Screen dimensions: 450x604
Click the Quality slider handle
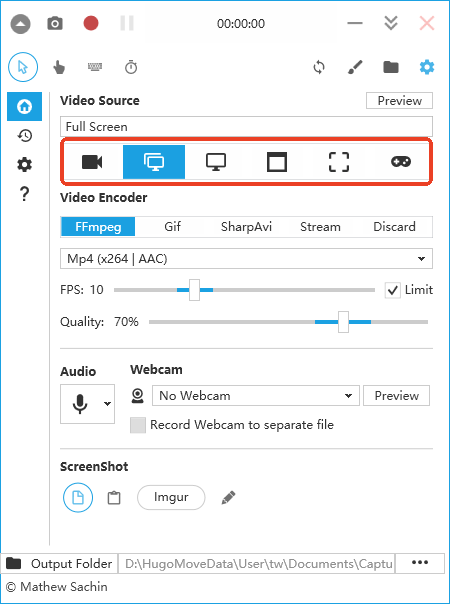click(343, 322)
